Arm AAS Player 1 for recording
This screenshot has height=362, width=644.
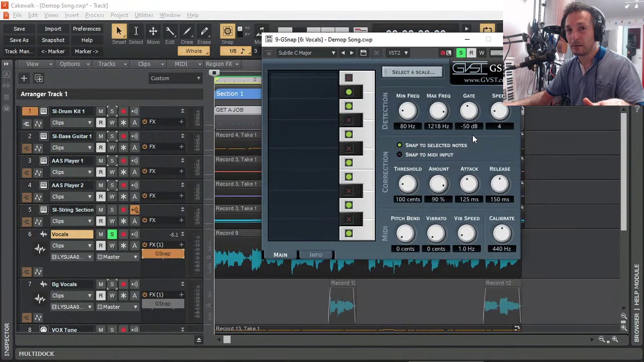pyautogui.click(x=123, y=161)
